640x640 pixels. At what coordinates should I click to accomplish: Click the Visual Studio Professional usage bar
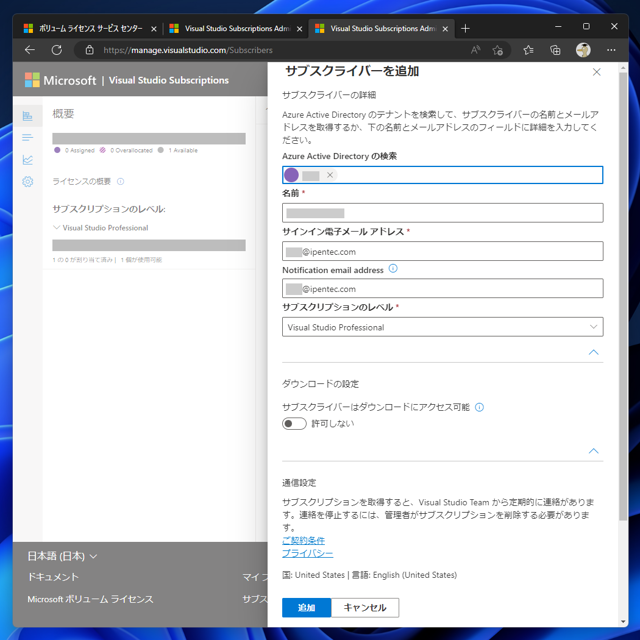149,245
